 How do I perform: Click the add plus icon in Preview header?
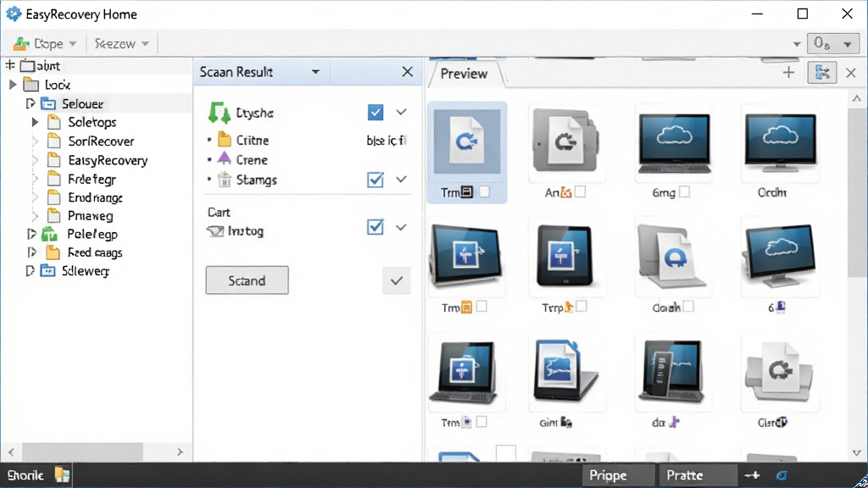[788, 73]
